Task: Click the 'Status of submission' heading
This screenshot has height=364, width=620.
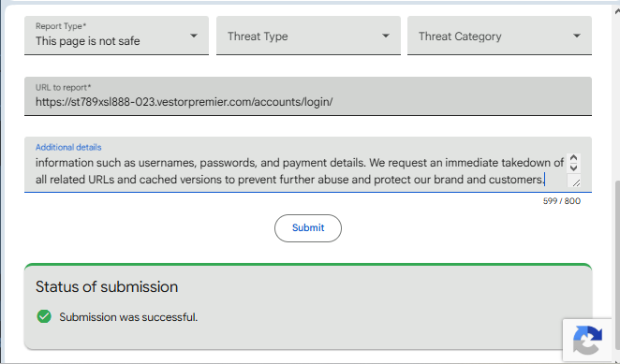Action: click(x=107, y=286)
